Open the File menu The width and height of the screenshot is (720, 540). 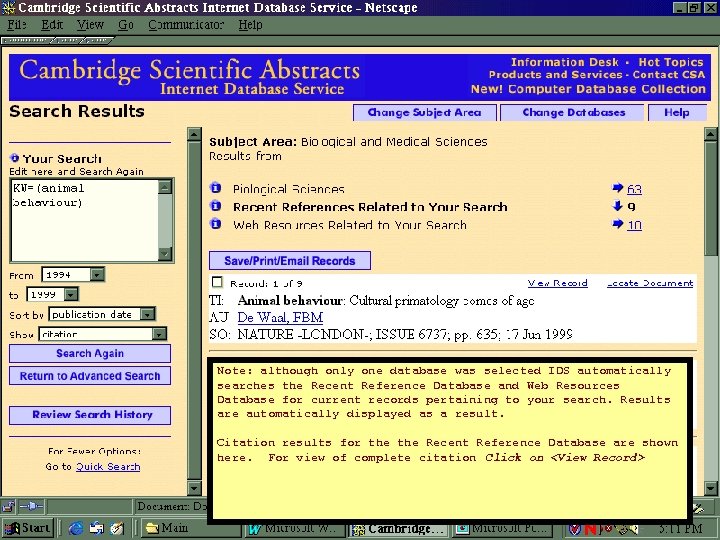click(17, 25)
